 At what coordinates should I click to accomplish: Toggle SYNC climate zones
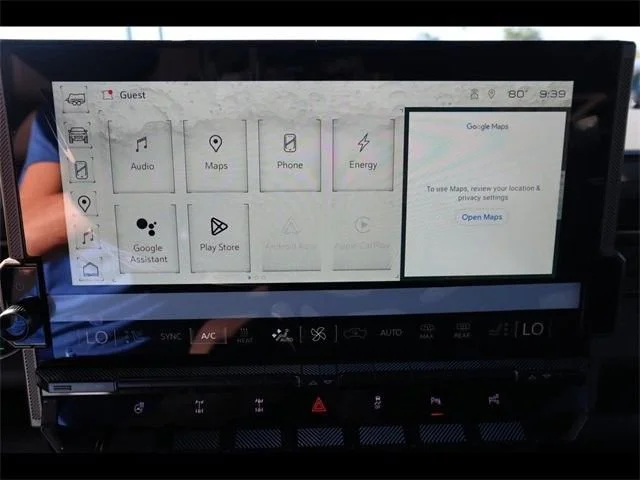[x=171, y=336]
